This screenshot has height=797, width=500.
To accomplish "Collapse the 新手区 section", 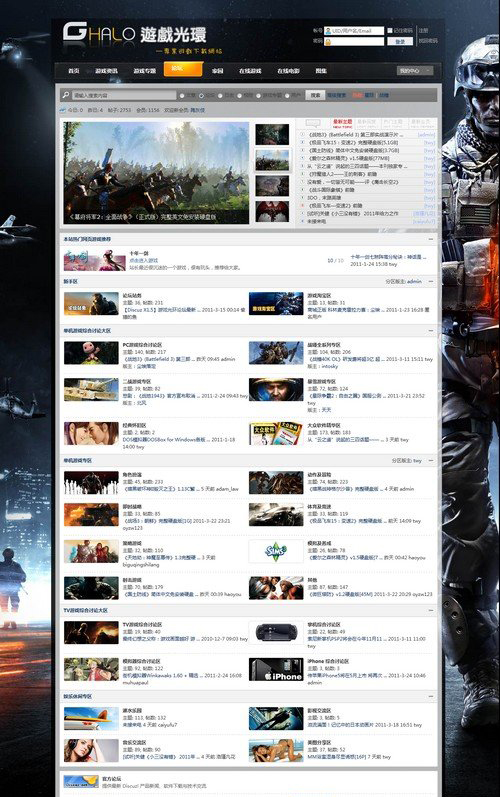I will coord(431,281).
